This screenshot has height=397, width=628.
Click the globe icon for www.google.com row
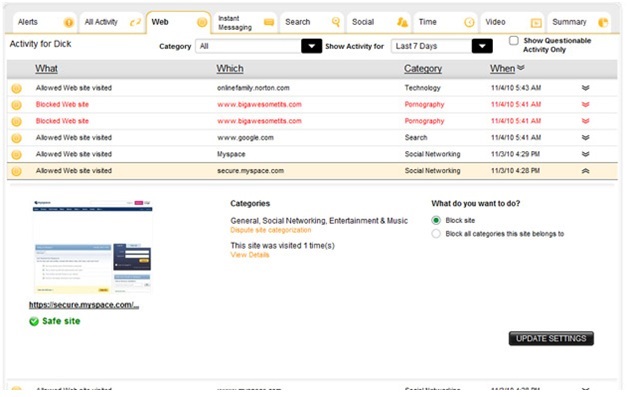[x=16, y=138]
